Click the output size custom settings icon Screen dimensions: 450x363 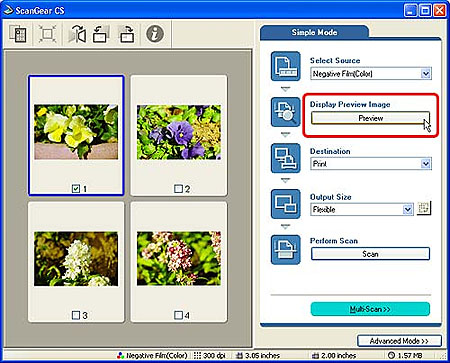point(424,208)
